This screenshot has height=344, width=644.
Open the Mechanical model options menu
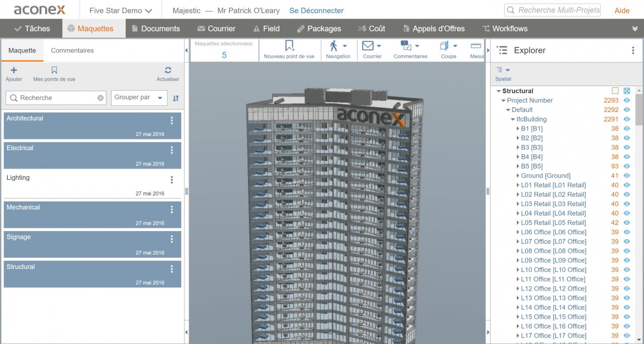(x=172, y=210)
